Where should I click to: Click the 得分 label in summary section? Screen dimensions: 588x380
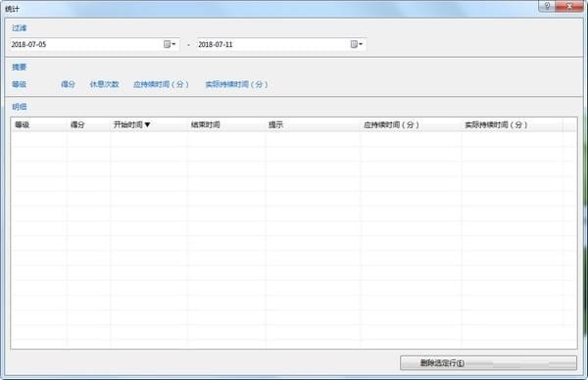(68, 84)
